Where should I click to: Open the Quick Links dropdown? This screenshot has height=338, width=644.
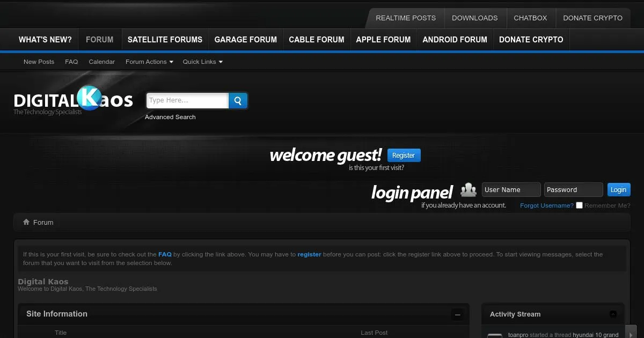click(x=202, y=62)
